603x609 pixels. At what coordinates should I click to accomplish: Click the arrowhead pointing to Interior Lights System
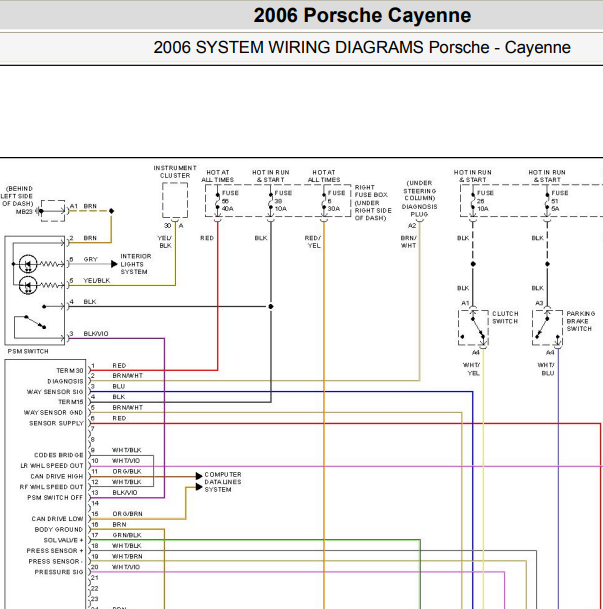point(114,264)
